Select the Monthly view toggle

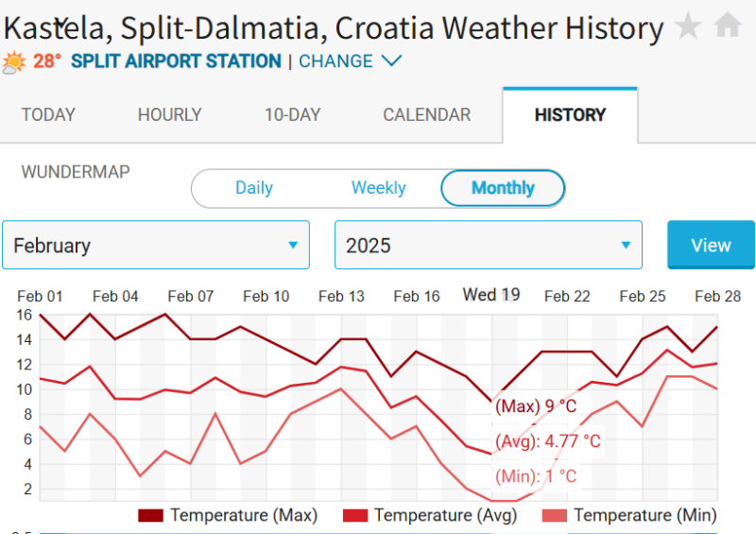point(503,188)
